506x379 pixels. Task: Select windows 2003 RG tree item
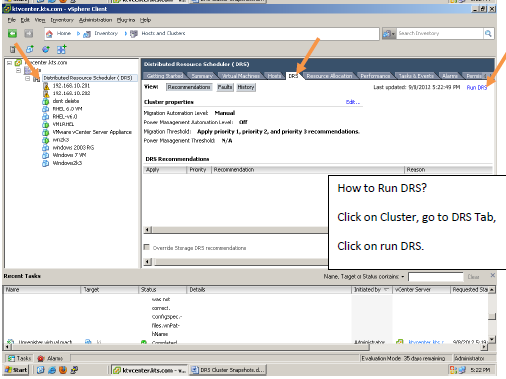[x=73, y=148]
